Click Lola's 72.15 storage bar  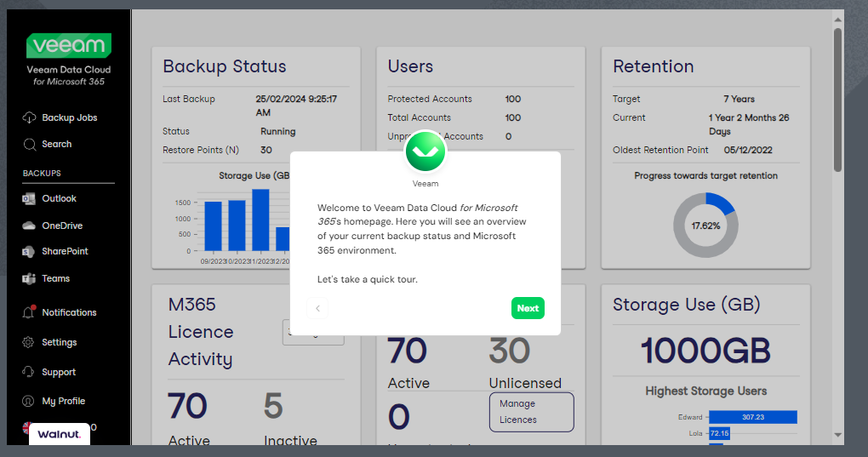(x=719, y=433)
